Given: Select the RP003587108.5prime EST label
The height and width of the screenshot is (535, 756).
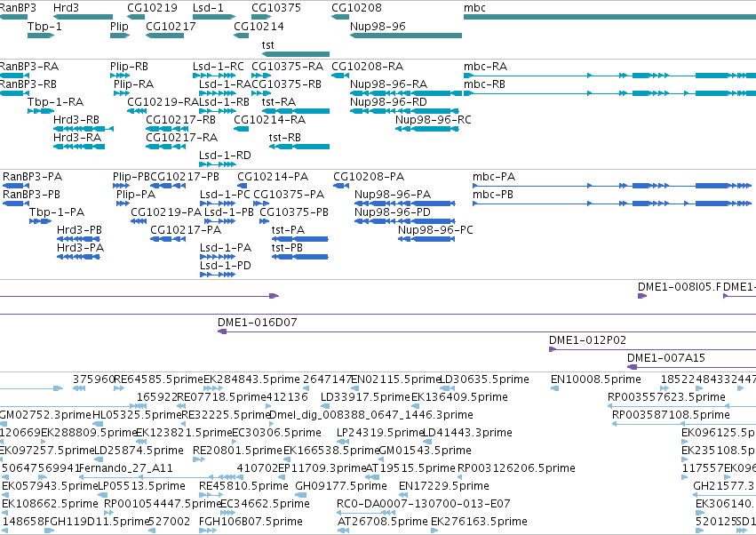Looking at the screenshot, I should (671, 415).
